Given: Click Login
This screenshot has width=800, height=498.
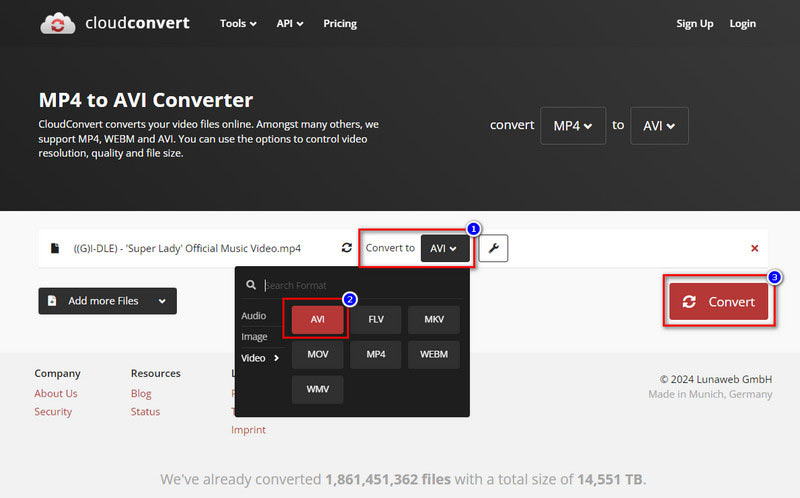Looking at the screenshot, I should [x=742, y=23].
